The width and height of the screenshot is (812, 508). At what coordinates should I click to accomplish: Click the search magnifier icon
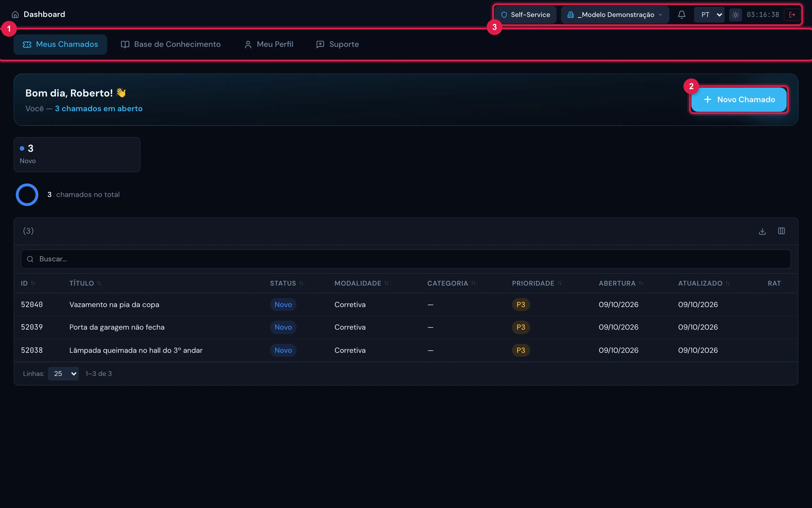[x=30, y=259]
